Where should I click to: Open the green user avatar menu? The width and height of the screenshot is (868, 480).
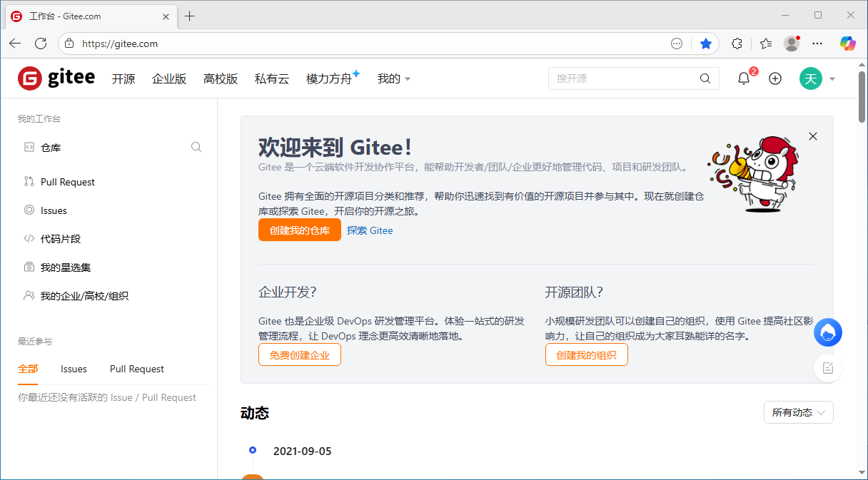click(x=811, y=78)
